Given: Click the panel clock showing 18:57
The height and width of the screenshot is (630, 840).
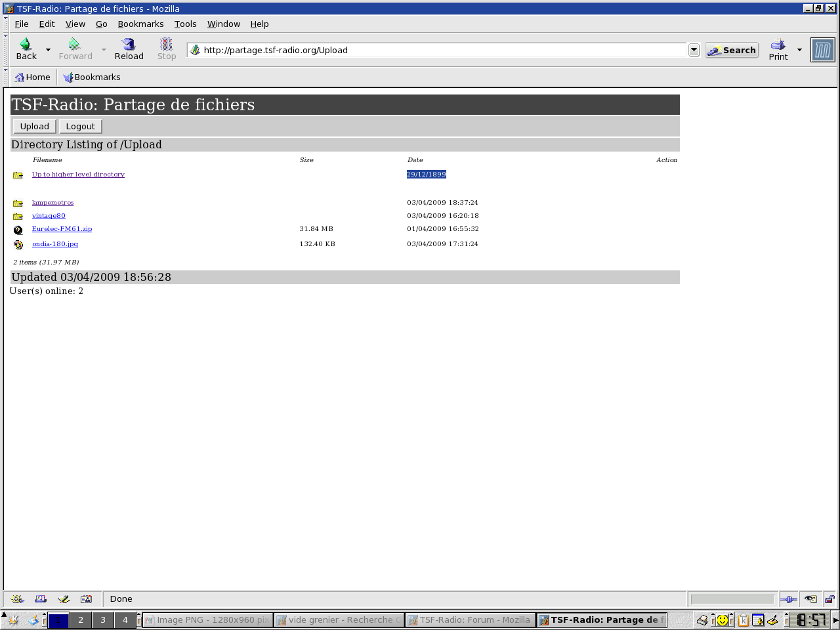Looking at the screenshot, I should coord(809,619).
